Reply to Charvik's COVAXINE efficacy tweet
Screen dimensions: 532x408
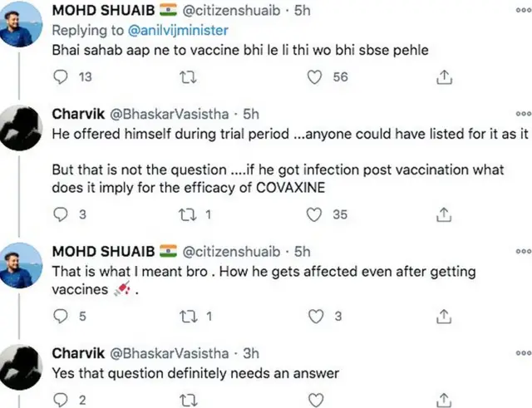[x=60, y=214]
